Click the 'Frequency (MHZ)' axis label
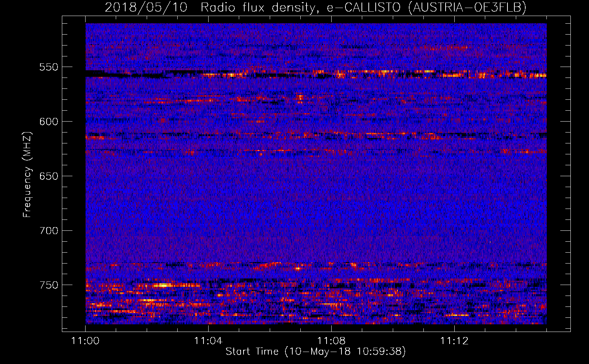 pyautogui.click(x=28, y=175)
